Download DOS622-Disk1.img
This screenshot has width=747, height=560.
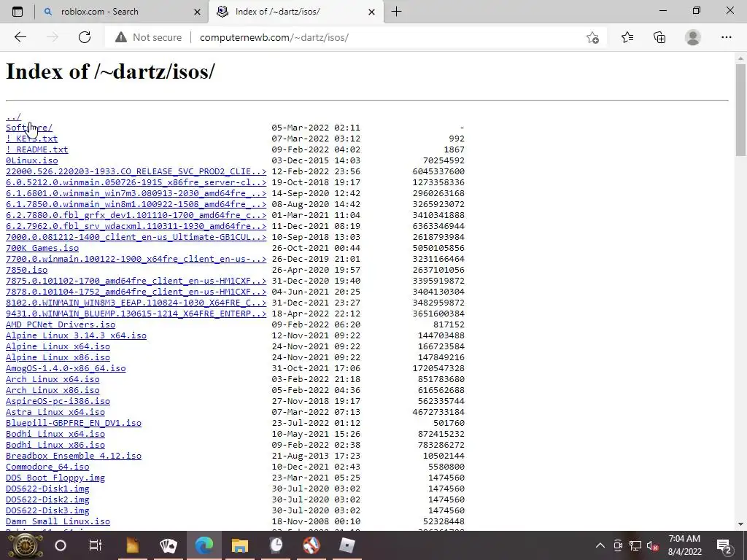(x=47, y=489)
